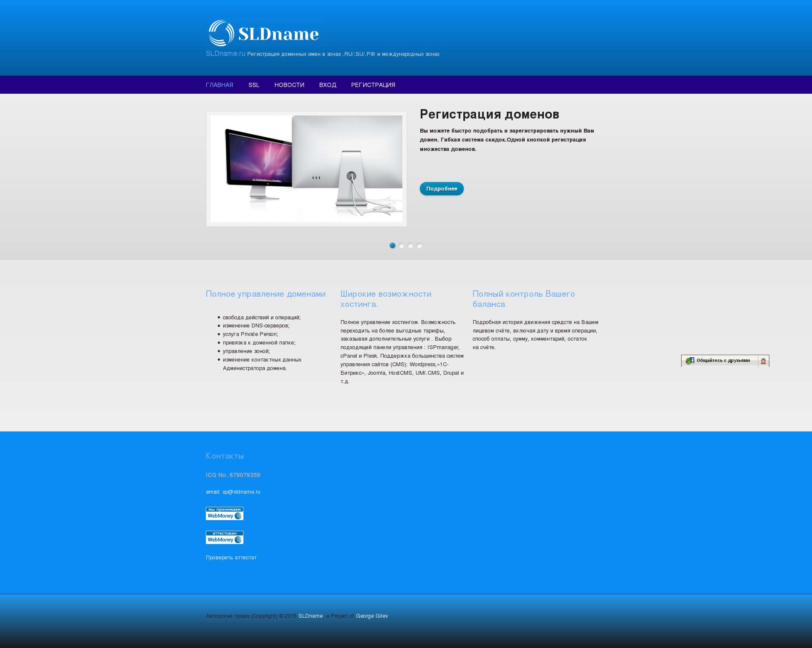Click the ICQ/Facebook icon in the chat widget
This screenshot has width=812, height=648.
(690, 361)
